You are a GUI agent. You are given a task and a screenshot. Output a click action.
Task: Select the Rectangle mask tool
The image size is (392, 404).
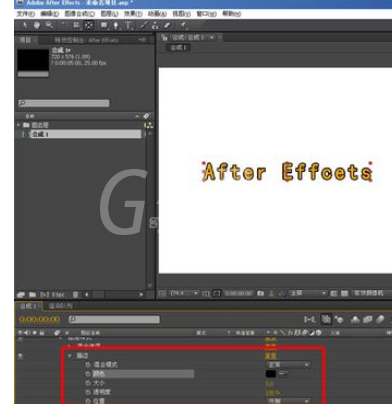pyautogui.click(x=104, y=25)
